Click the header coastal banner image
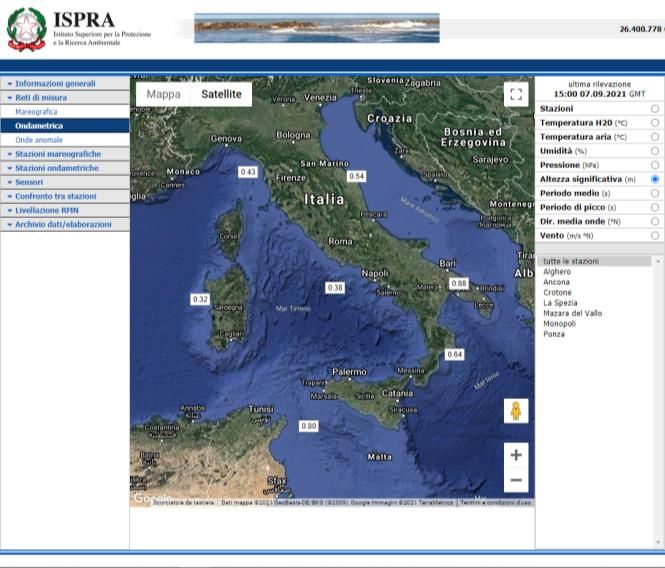 click(316, 28)
